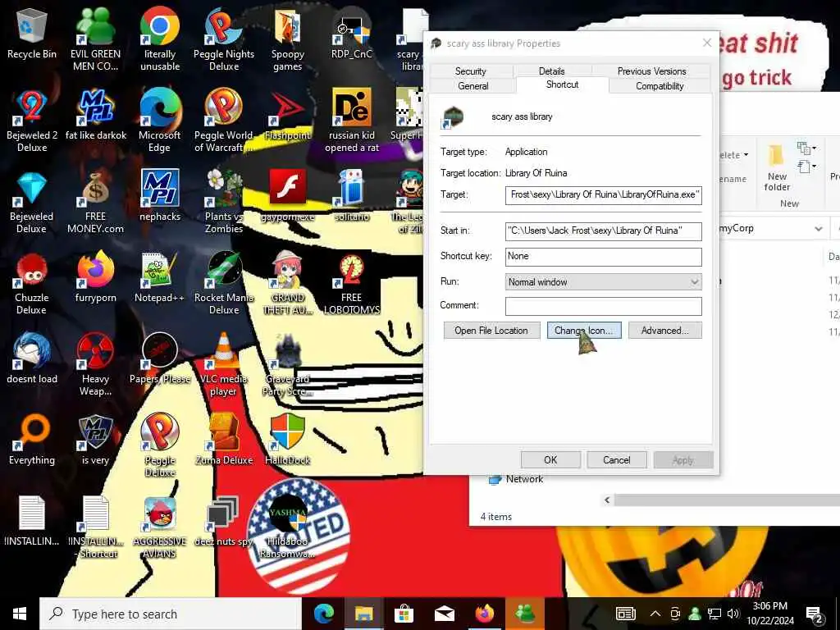Open Firefox from the taskbar

pos(484,614)
